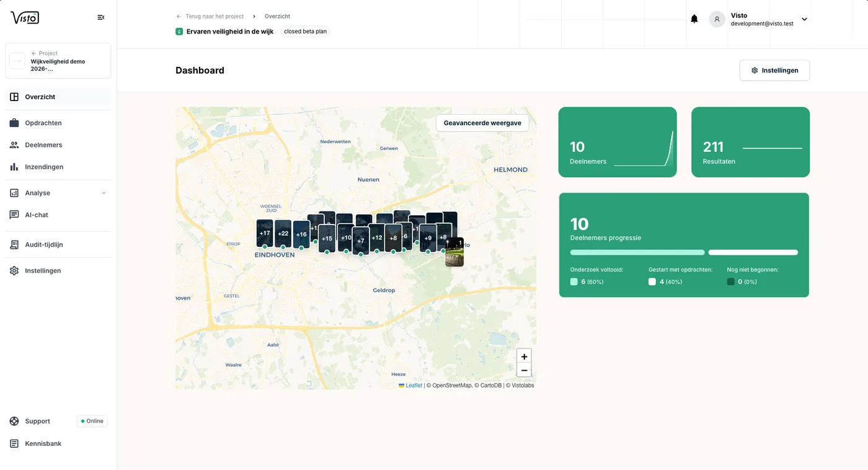
Task: Open Inzendingen in the sidebar
Action: (58, 167)
